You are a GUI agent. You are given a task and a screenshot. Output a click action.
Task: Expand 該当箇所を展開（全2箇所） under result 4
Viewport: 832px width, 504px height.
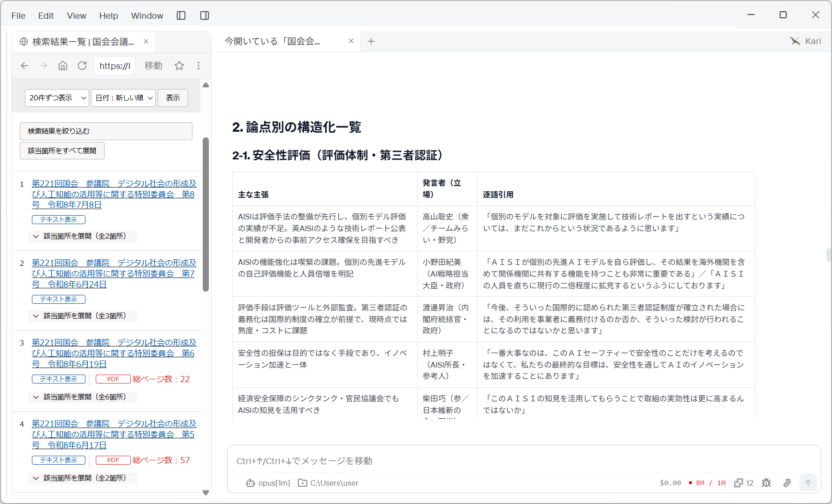[83, 478]
